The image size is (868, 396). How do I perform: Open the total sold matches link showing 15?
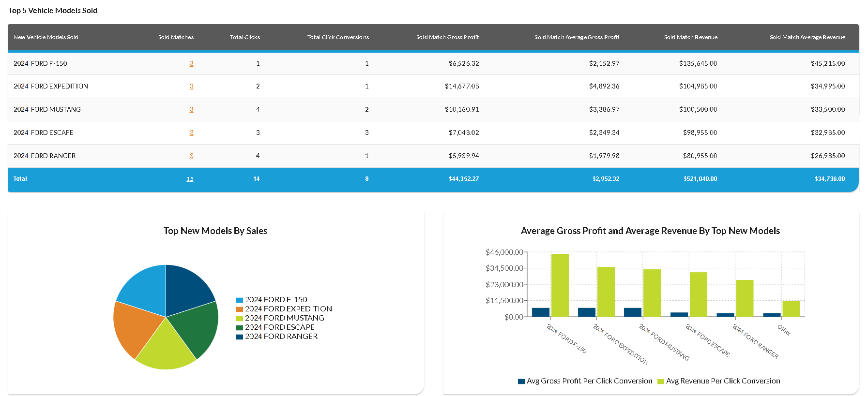click(190, 179)
